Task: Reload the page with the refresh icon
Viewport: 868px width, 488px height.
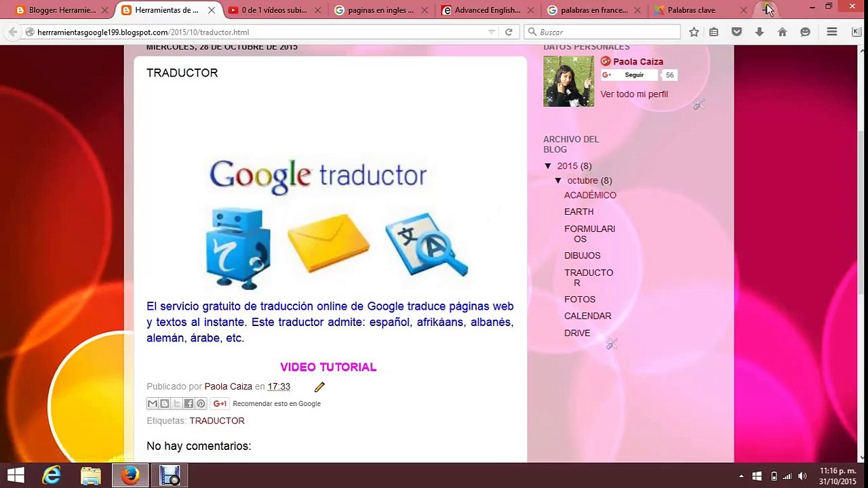Action: click(x=509, y=32)
